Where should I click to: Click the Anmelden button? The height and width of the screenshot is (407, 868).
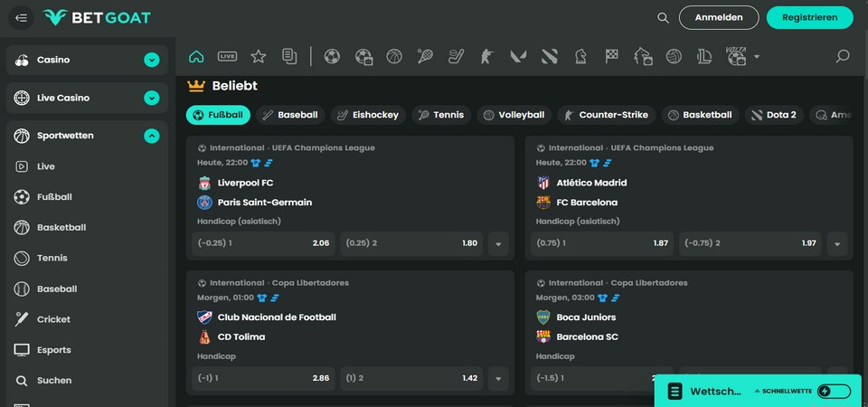click(719, 18)
